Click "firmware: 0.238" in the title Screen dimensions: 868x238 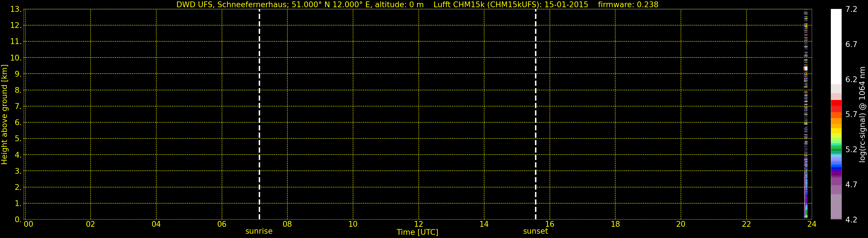click(628, 5)
